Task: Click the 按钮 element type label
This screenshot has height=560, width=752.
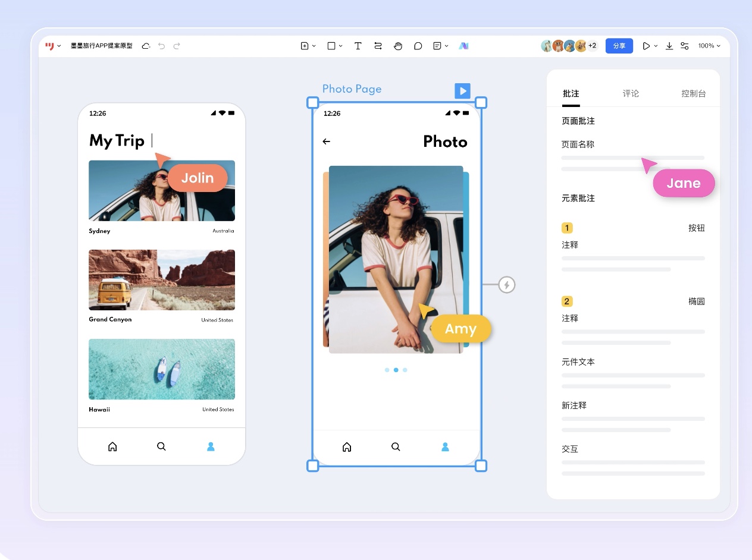Action: coord(697,228)
